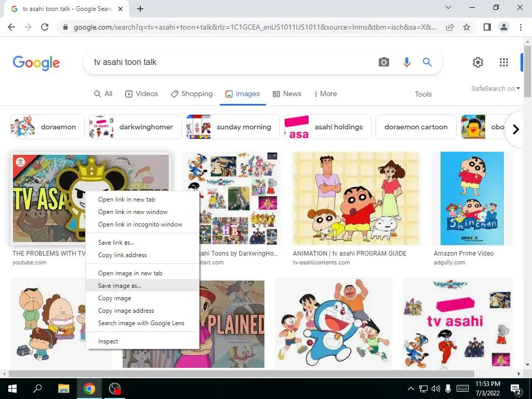Reload the page with refresh icon

point(45,27)
